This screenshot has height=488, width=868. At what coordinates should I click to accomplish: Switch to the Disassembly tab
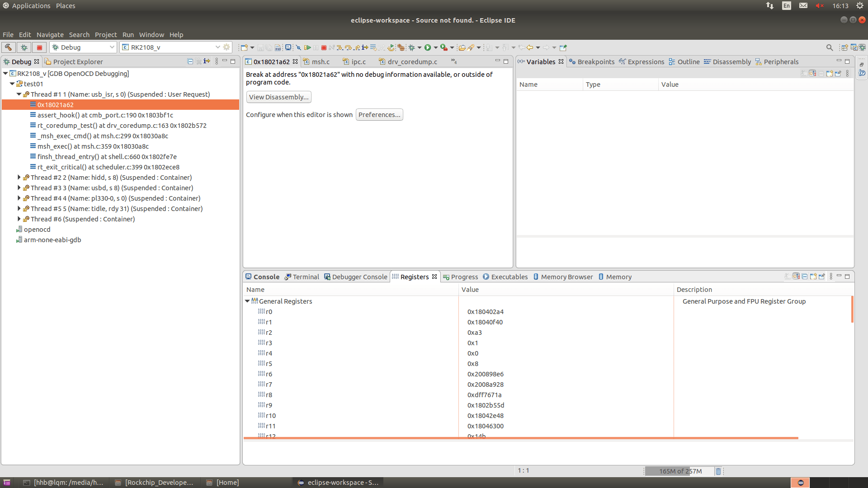[x=727, y=62]
